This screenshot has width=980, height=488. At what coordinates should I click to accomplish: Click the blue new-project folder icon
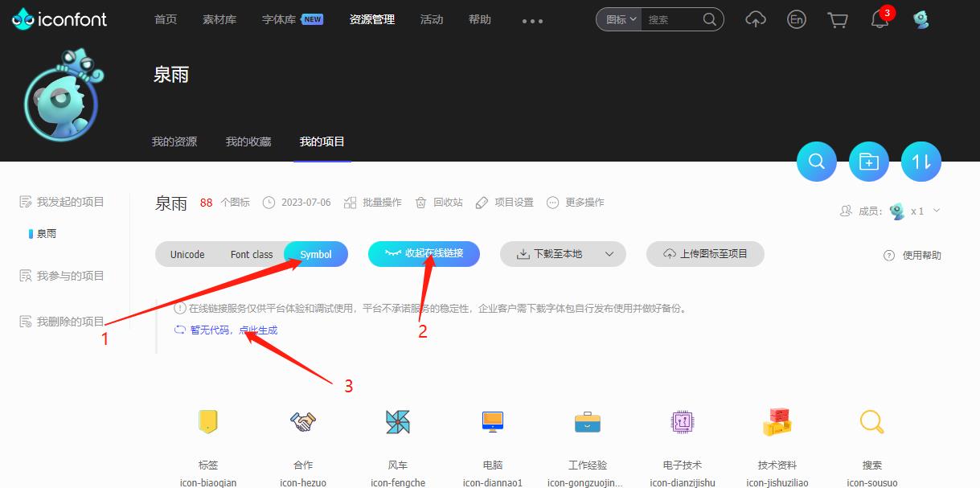pyautogui.click(x=868, y=162)
